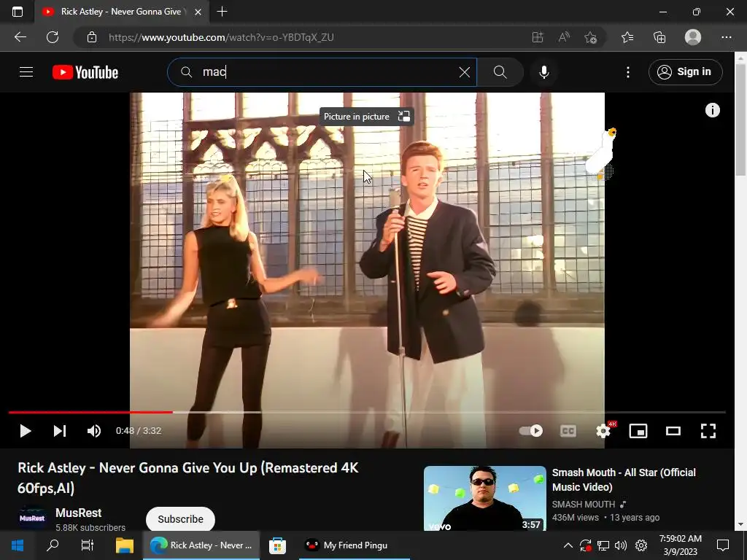The width and height of the screenshot is (747, 560).
Task: Switch to Edge Rick Astley taskbar item
Action: click(x=201, y=545)
